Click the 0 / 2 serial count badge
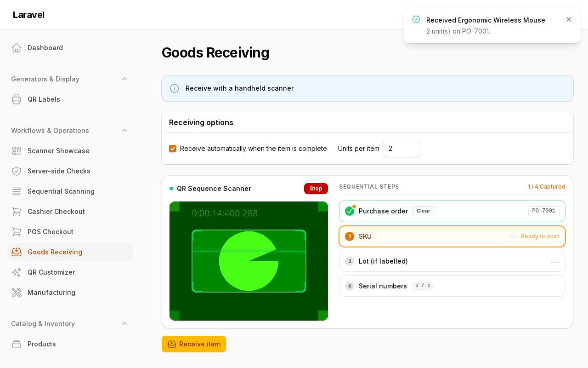This screenshot has width=588, height=368. (x=423, y=286)
